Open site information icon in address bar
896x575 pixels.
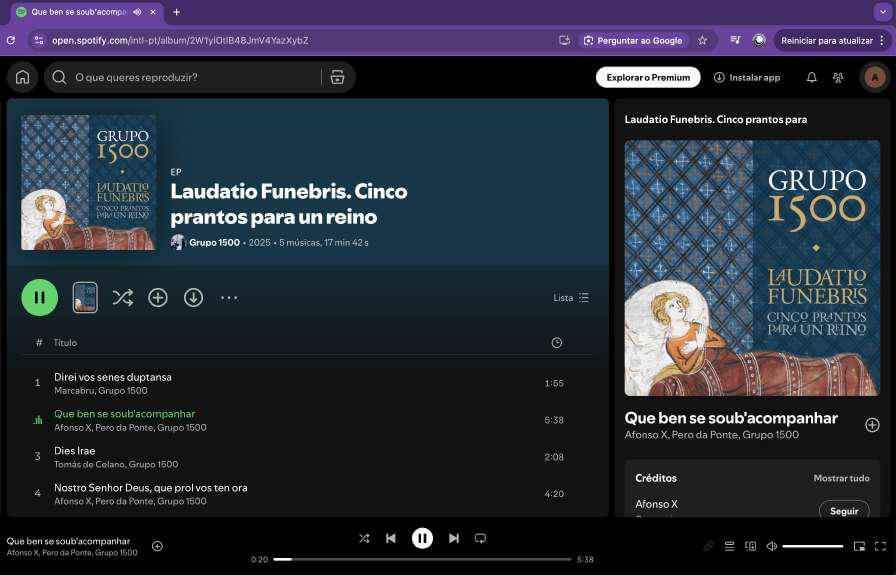(x=39, y=40)
